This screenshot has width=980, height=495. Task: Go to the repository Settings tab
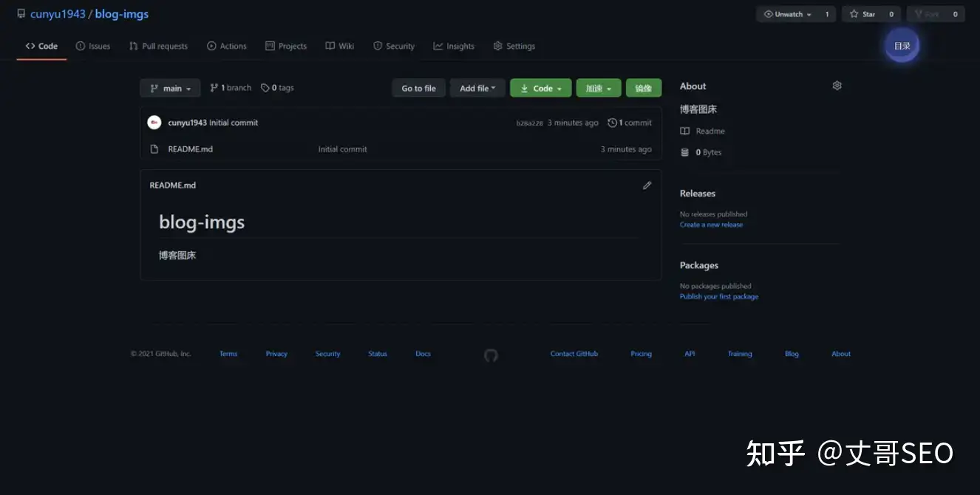[514, 46]
